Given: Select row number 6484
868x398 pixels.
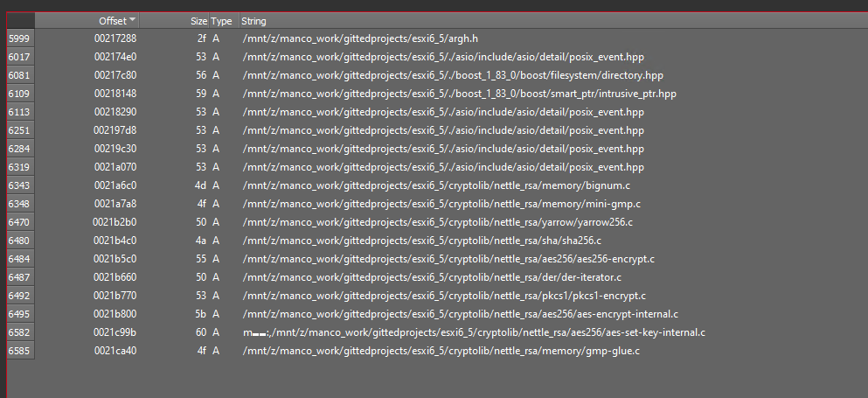Looking at the screenshot, I should pyautogui.click(x=20, y=259).
